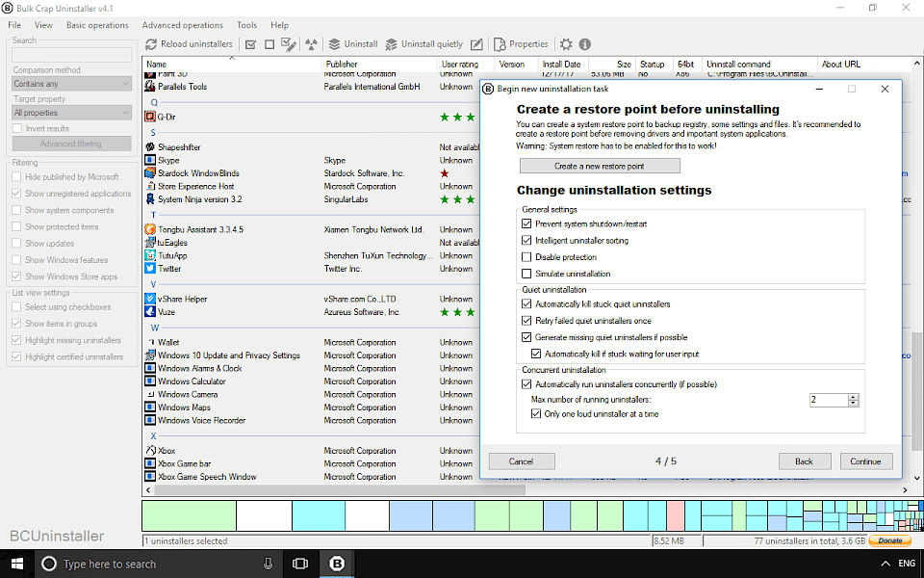Open settings with the gear icon
Image resolution: width=924 pixels, height=578 pixels.
pos(566,44)
